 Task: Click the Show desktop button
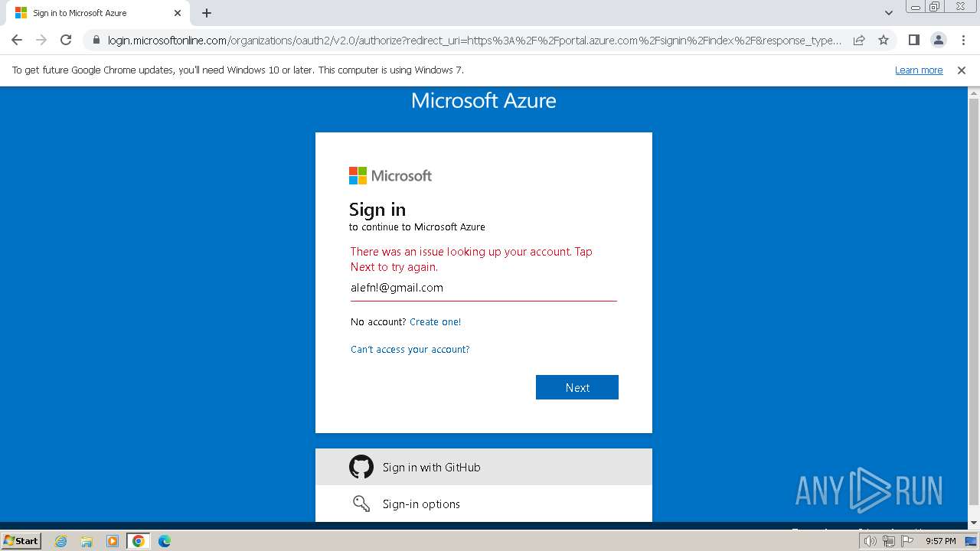(x=972, y=541)
